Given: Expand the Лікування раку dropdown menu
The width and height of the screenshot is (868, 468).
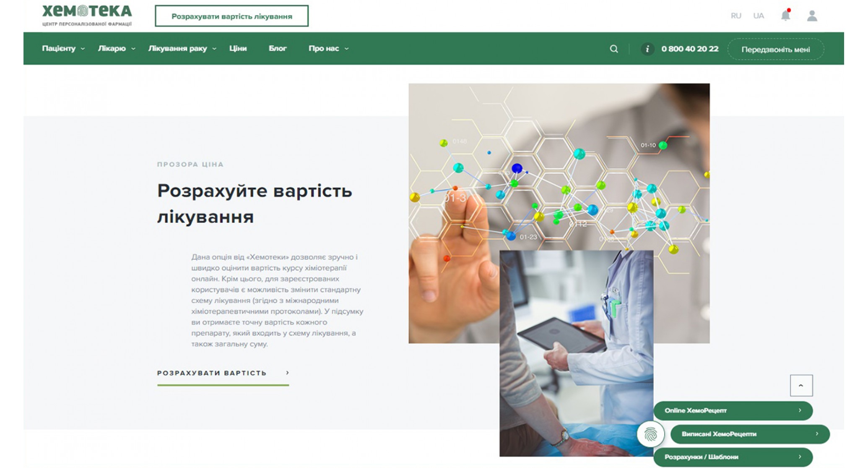Looking at the screenshot, I should coord(182,49).
